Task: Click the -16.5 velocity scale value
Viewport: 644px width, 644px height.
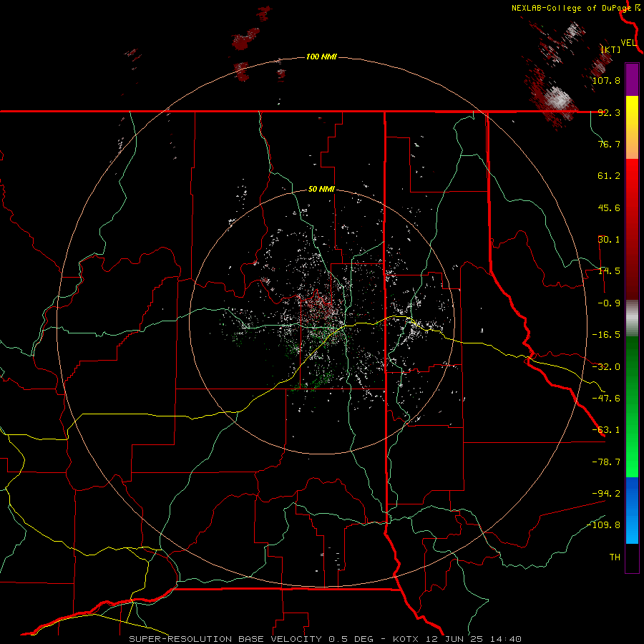Action: (606, 335)
